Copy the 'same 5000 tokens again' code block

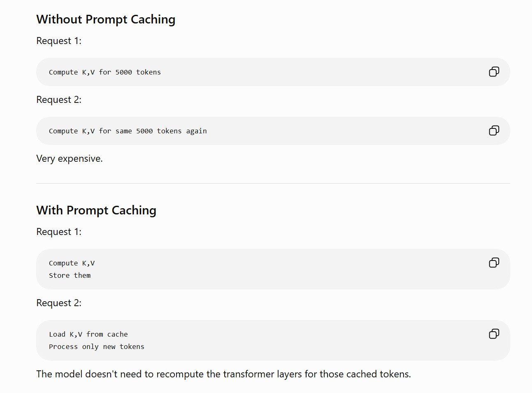click(x=494, y=131)
